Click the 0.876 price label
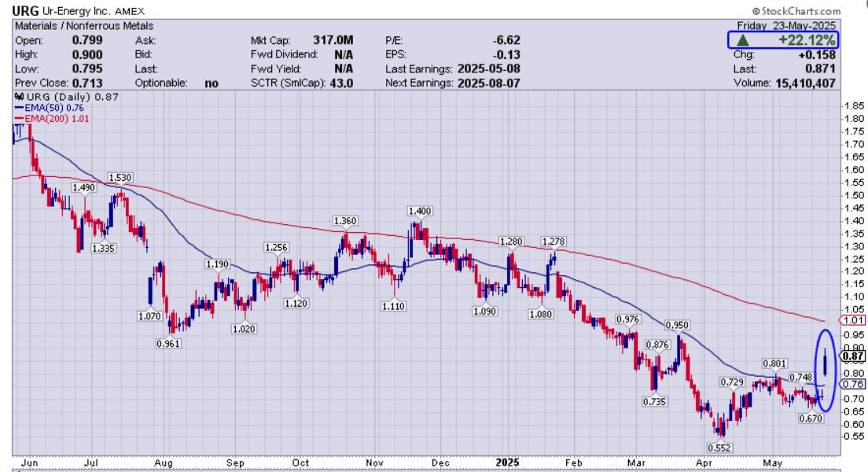This screenshot has width=868, height=472. click(657, 345)
